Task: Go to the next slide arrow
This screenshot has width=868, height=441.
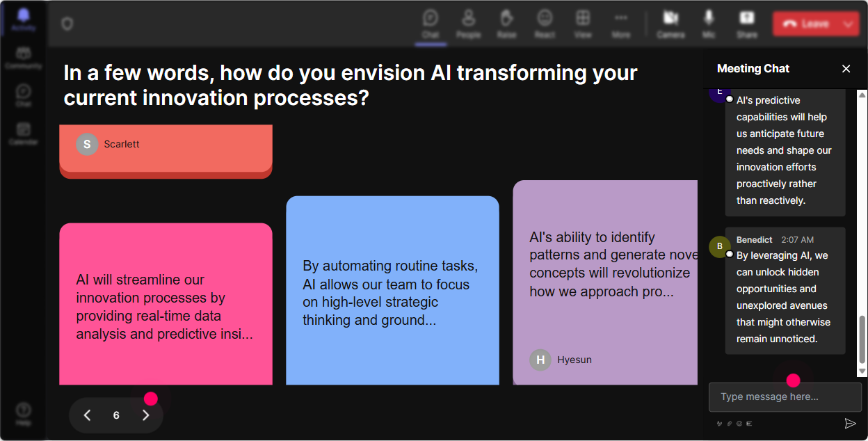Action: 145,415
